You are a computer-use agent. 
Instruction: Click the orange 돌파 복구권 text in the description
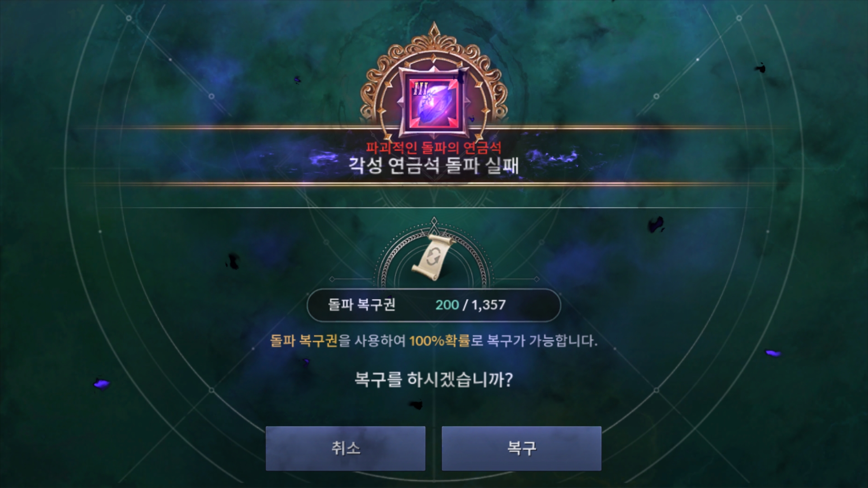point(304,341)
